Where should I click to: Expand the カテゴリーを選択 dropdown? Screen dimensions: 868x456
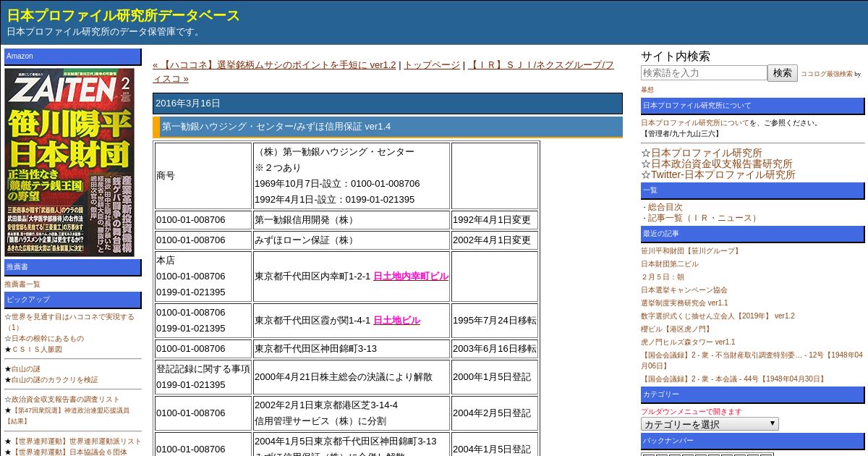tap(710, 424)
